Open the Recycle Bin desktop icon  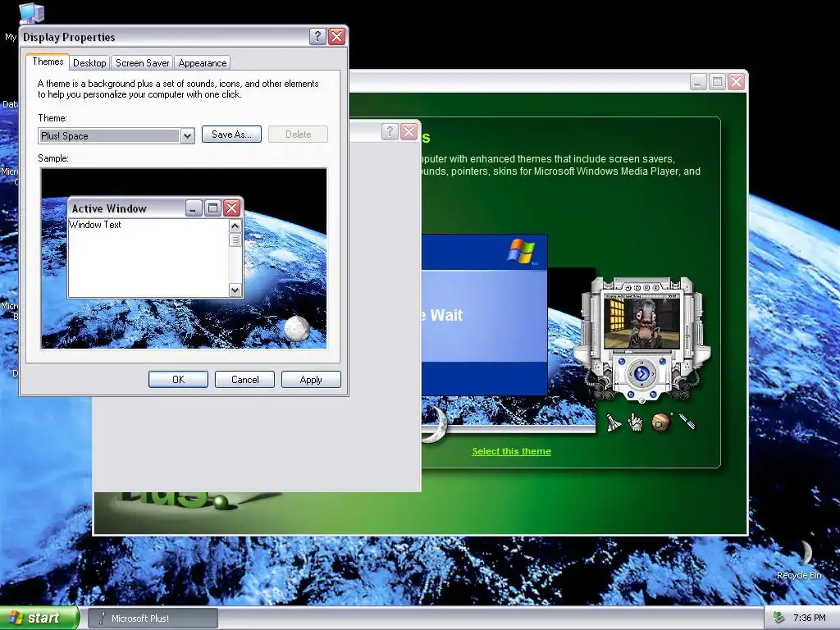800,559
